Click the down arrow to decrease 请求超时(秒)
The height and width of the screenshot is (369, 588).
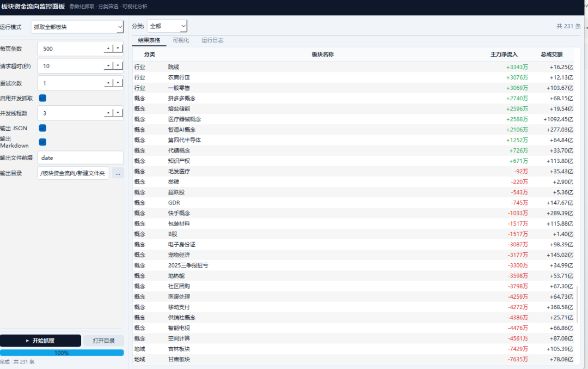(118, 65)
